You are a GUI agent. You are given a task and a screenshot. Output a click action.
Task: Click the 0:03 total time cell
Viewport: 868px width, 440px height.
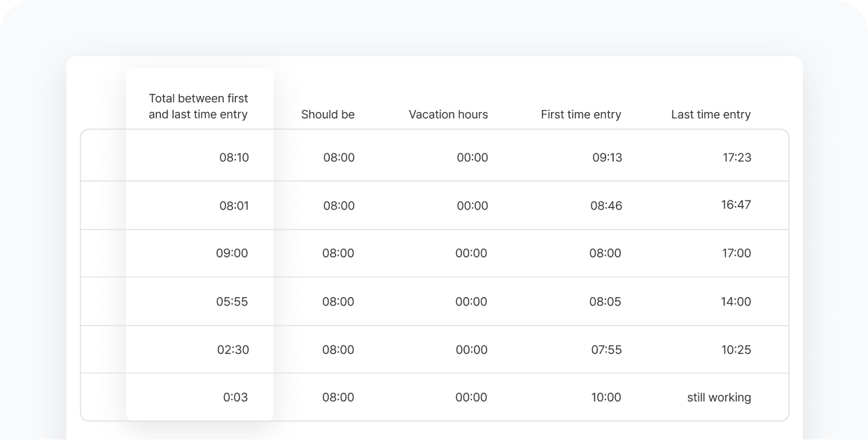point(235,397)
